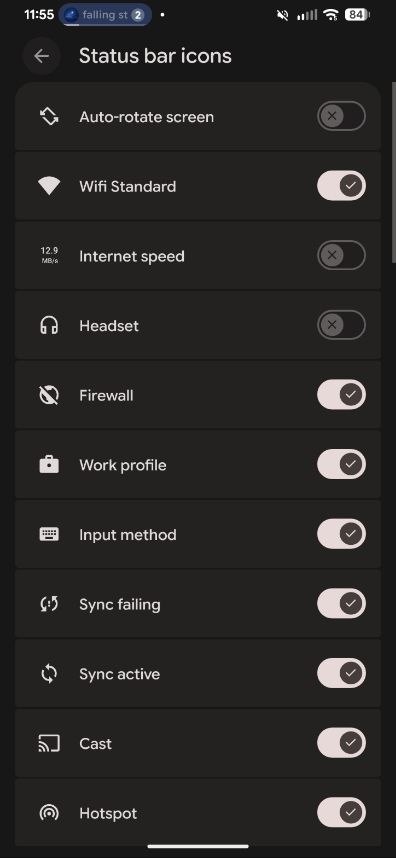Select the Work profile label
The image size is (396, 858).
click(123, 465)
